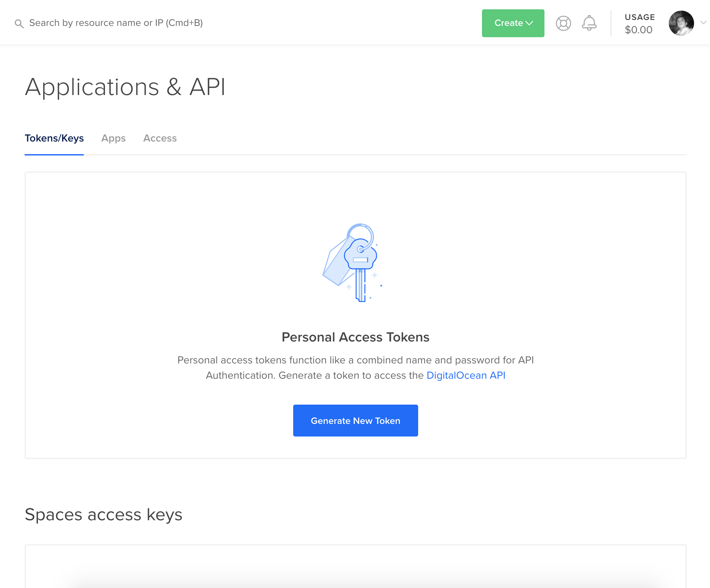
Task: Click the search input field
Action: click(116, 23)
